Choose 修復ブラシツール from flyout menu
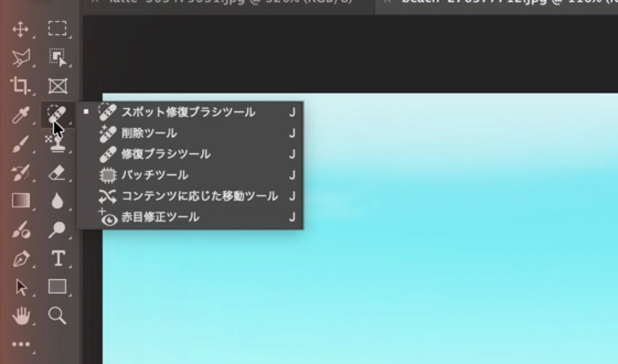This screenshot has height=364, width=618. [190, 154]
